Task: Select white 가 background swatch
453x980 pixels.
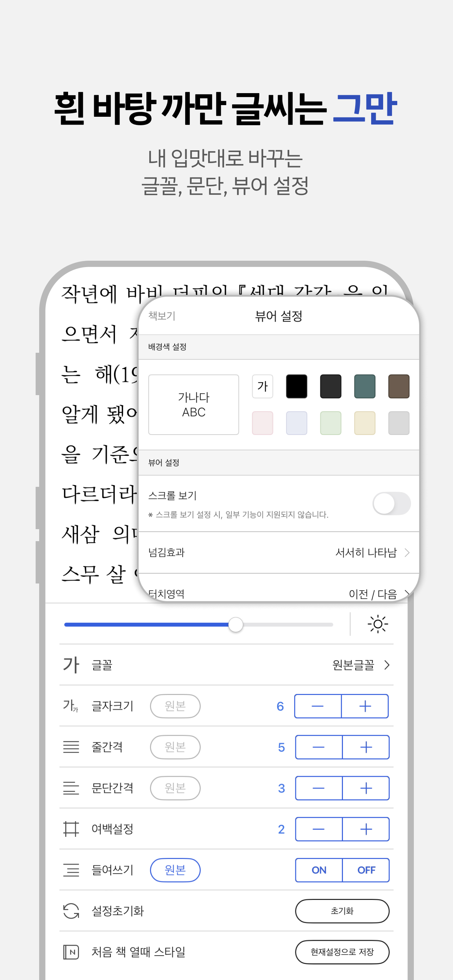Action: [262, 386]
